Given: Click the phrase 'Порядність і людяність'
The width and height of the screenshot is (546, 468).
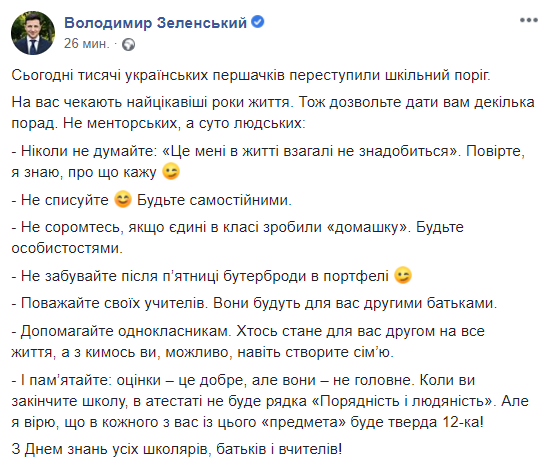Looking at the screenshot, I should [403, 401].
